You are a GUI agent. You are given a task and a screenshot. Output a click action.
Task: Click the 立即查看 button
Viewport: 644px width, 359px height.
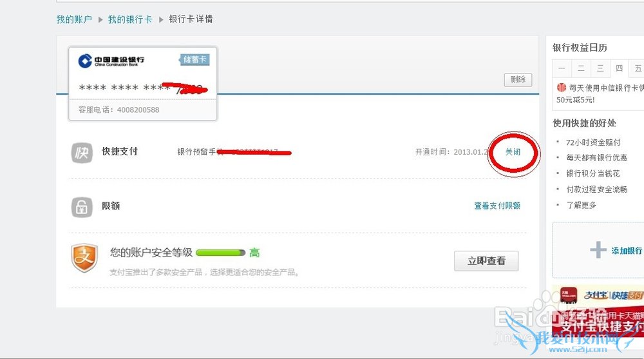(486, 261)
